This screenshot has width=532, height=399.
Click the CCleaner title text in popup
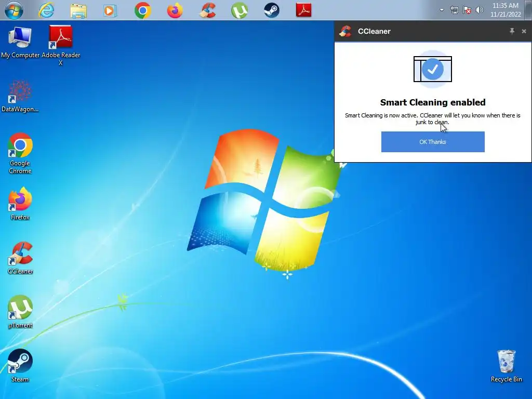coord(374,31)
